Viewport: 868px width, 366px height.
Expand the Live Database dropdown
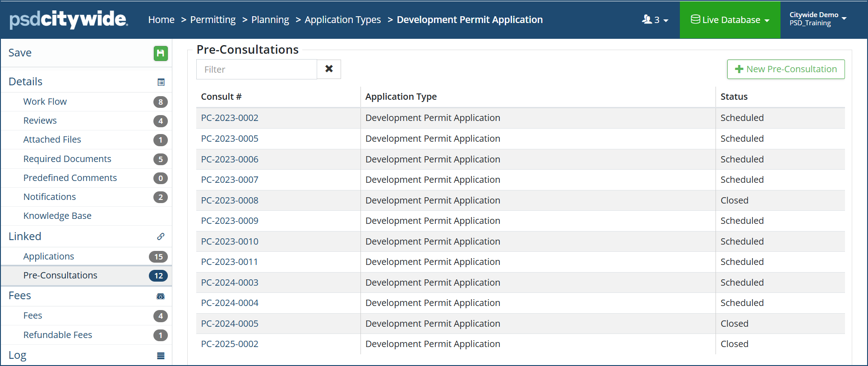[730, 20]
